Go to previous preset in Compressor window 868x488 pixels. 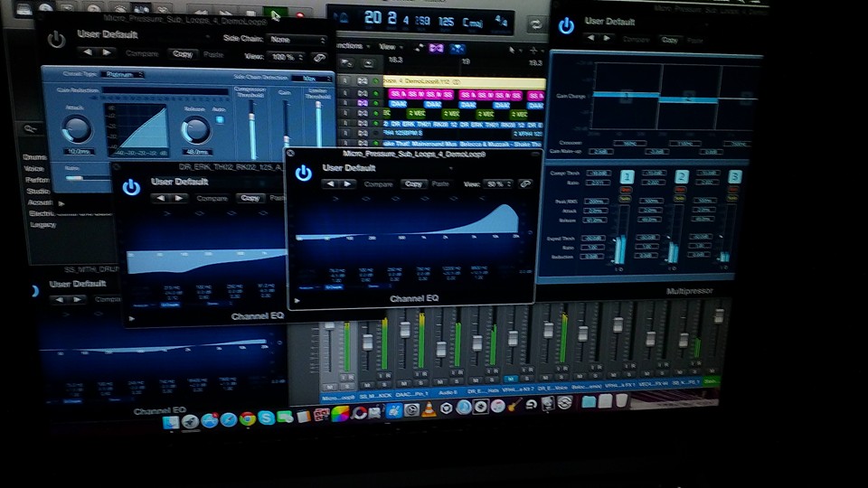(x=88, y=52)
